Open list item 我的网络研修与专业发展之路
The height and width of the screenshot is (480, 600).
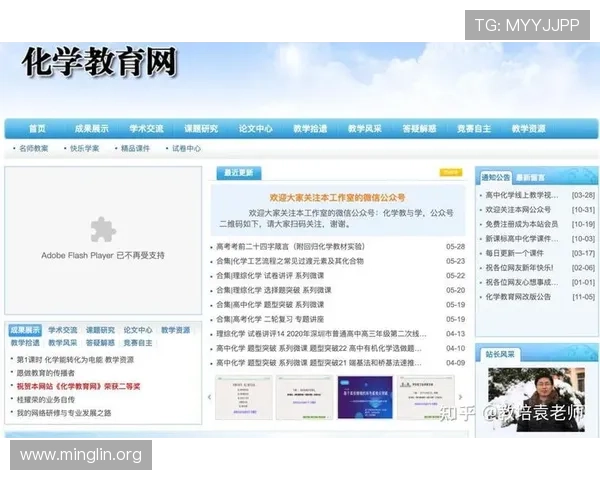point(64,413)
